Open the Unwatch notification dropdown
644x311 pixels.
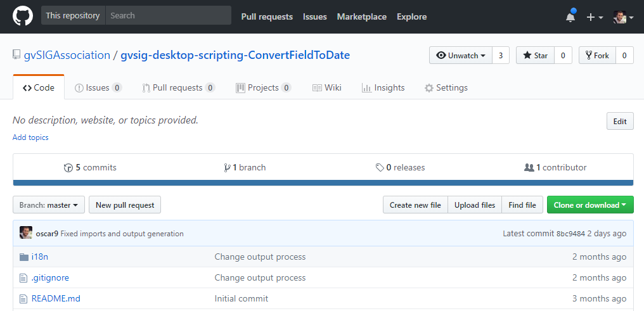tap(461, 56)
